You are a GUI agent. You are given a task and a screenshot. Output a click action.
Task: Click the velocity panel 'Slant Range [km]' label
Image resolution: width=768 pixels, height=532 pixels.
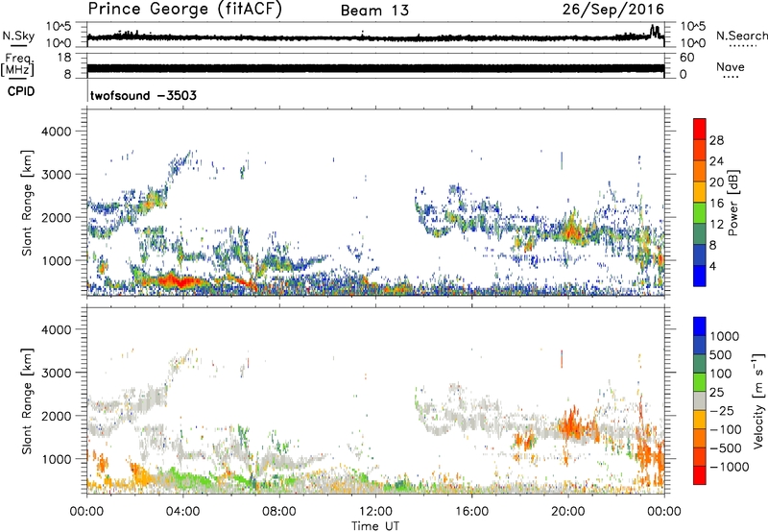pos(27,401)
